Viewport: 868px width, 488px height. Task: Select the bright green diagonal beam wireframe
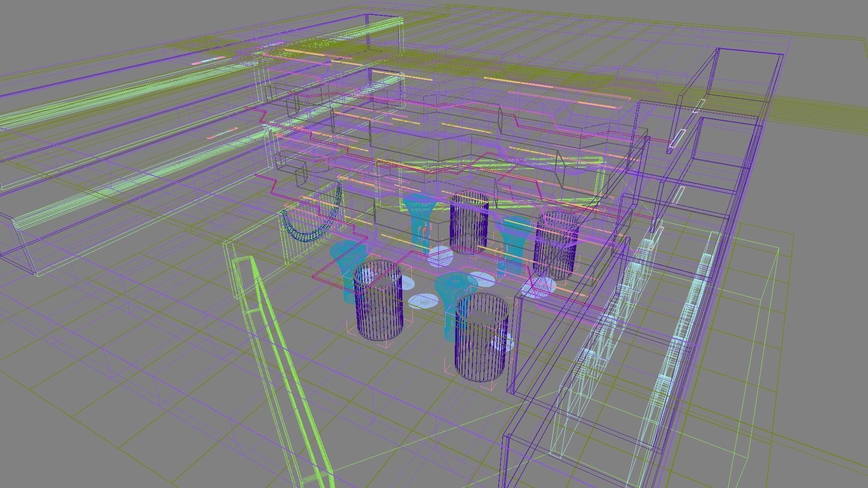pos(283,371)
